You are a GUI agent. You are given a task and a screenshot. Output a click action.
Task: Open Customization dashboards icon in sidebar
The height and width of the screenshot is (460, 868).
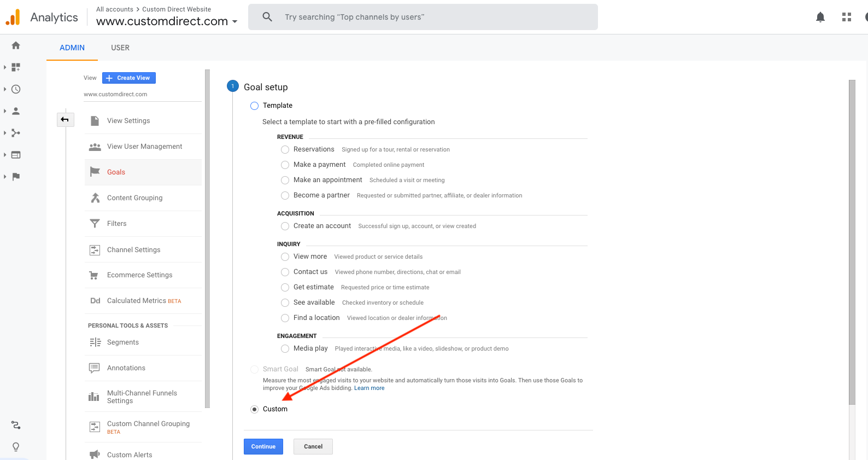pyautogui.click(x=16, y=67)
